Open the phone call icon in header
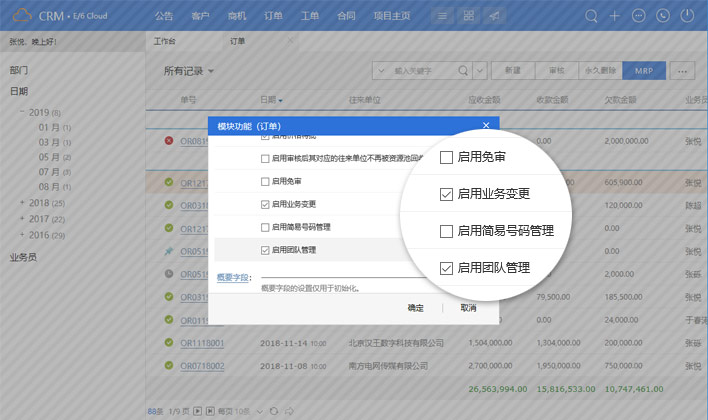708x420 pixels. point(663,16)
